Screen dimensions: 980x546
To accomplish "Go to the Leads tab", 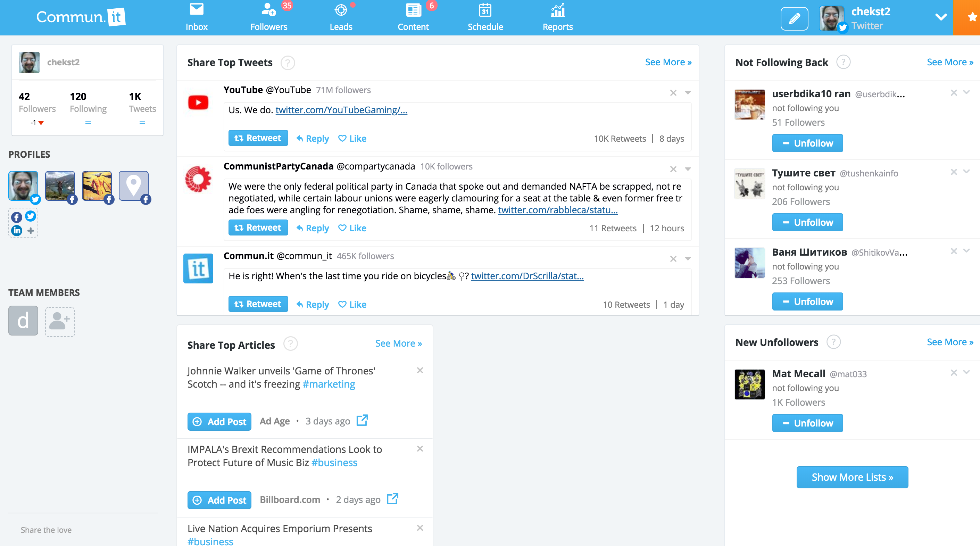I will [341, 17].
